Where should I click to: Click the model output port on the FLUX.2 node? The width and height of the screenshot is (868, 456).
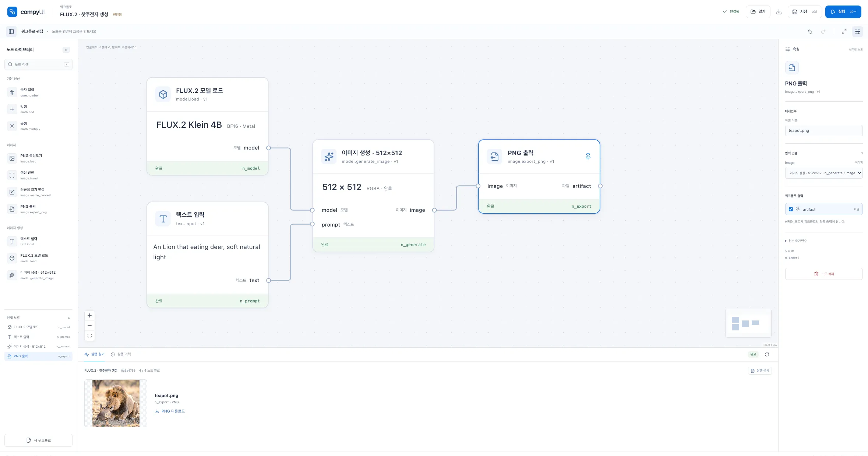268,148
